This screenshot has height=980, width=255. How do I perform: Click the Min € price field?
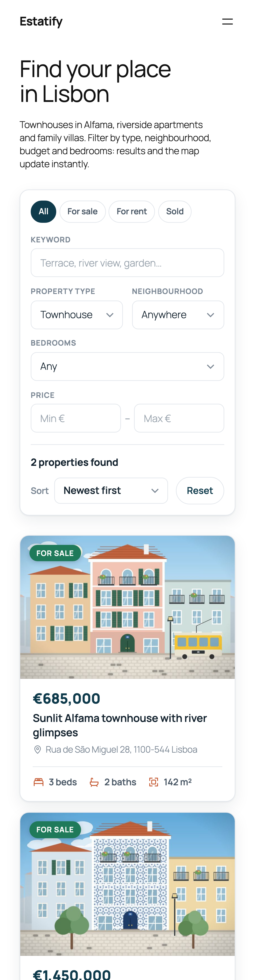click(76, 419)
